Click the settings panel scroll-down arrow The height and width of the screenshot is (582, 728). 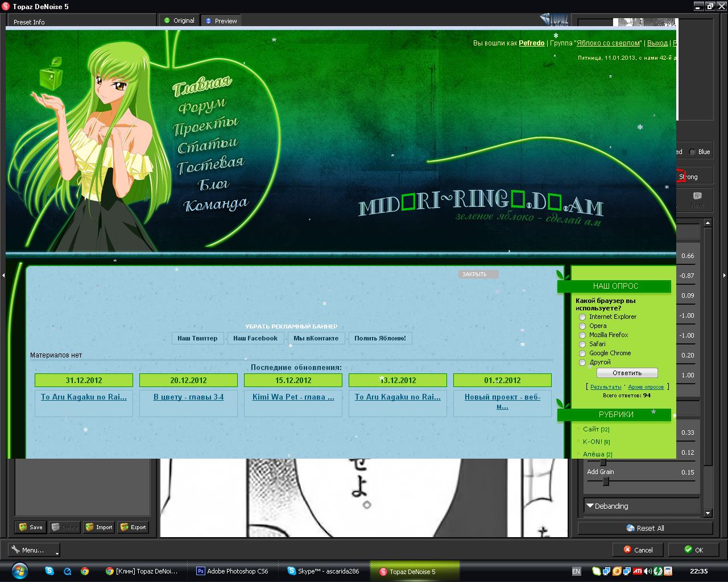point(708,513)
